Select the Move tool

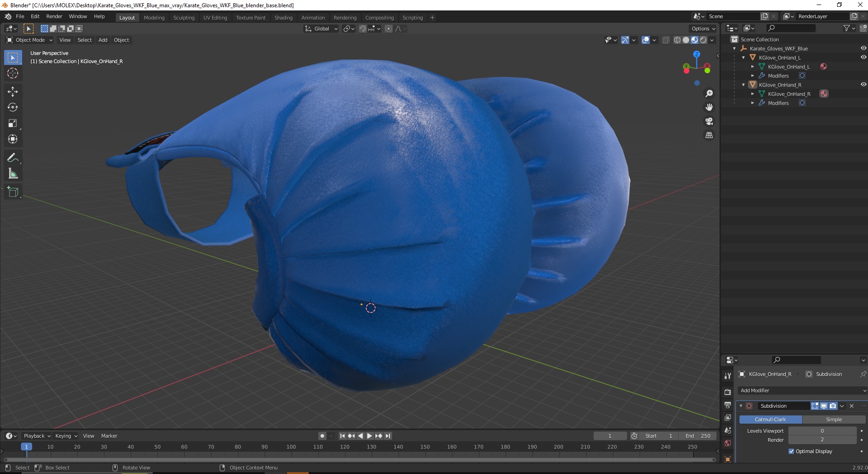(13, 92)
